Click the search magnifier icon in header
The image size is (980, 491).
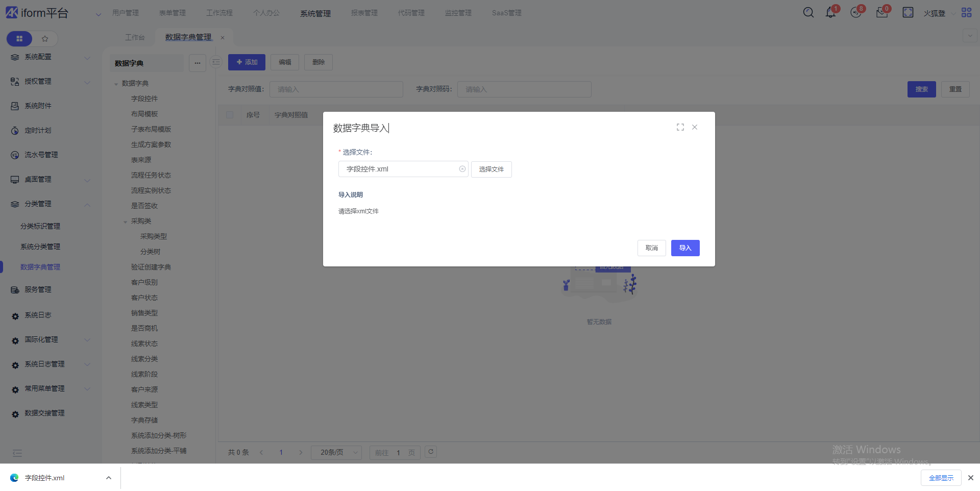tap(808, 13)
